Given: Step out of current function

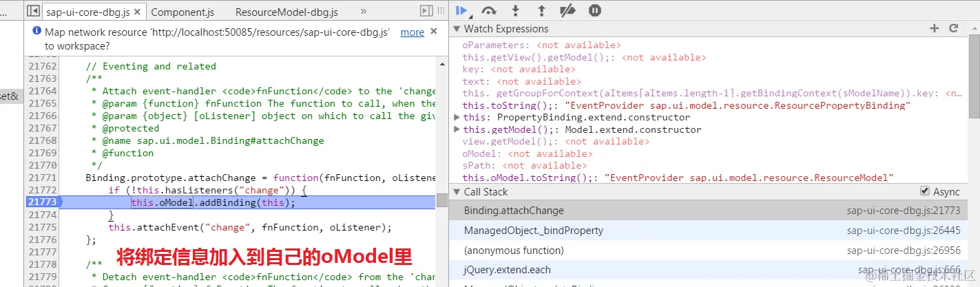Looking at the screenshot, I should 541,10.
